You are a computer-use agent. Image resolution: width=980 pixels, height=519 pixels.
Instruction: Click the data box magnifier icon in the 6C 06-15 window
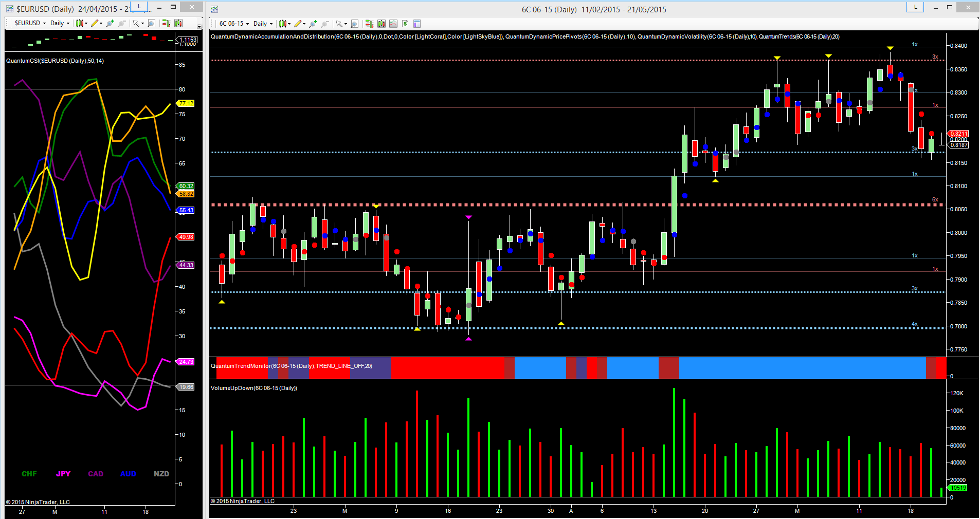click(354, 24)
